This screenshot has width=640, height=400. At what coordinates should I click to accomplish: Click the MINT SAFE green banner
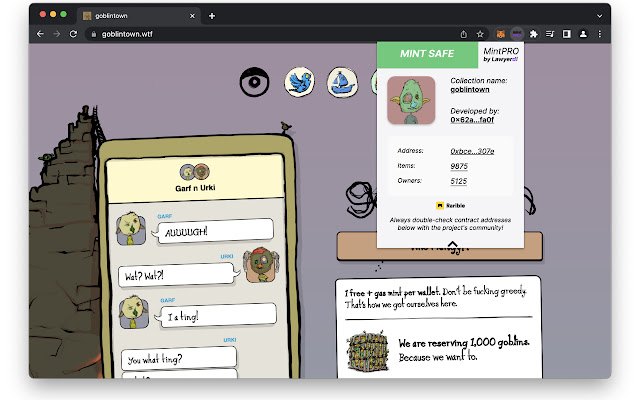pyautogui.click(x=427, y=54)
